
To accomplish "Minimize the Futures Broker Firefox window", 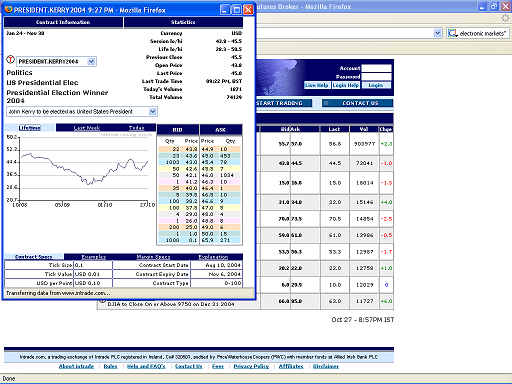I will pyautogui.click(x=482, y=6).
